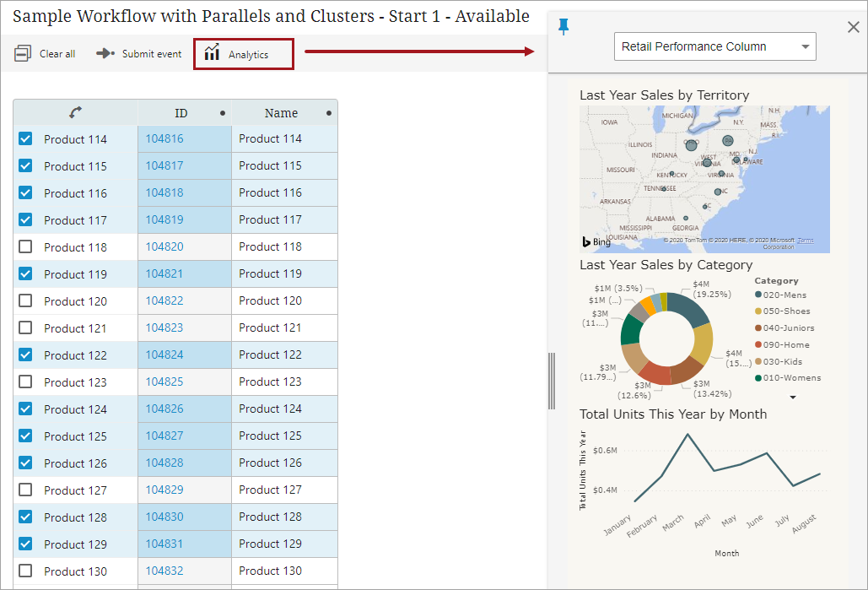Open the Retail Performance Column dropdown

tap(714, 46)
